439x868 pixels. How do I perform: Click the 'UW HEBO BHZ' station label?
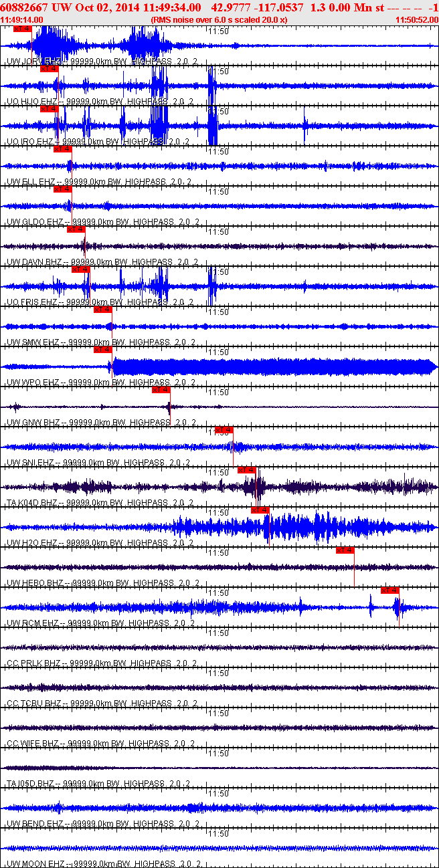[34, 582]
